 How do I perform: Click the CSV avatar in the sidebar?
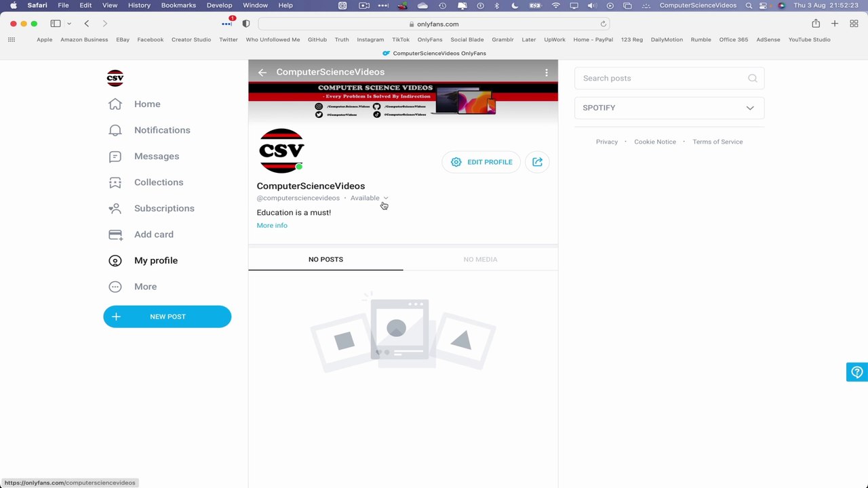[115, 78]
